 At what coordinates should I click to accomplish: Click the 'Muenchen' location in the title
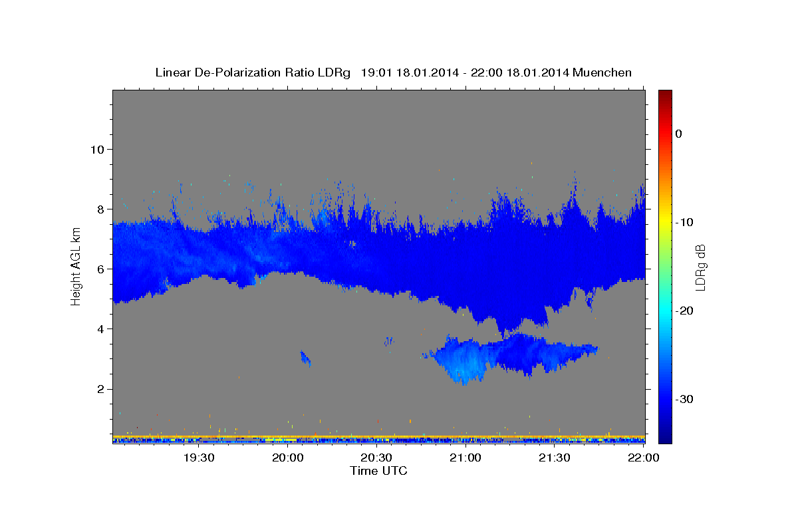[x=603, y=72]
